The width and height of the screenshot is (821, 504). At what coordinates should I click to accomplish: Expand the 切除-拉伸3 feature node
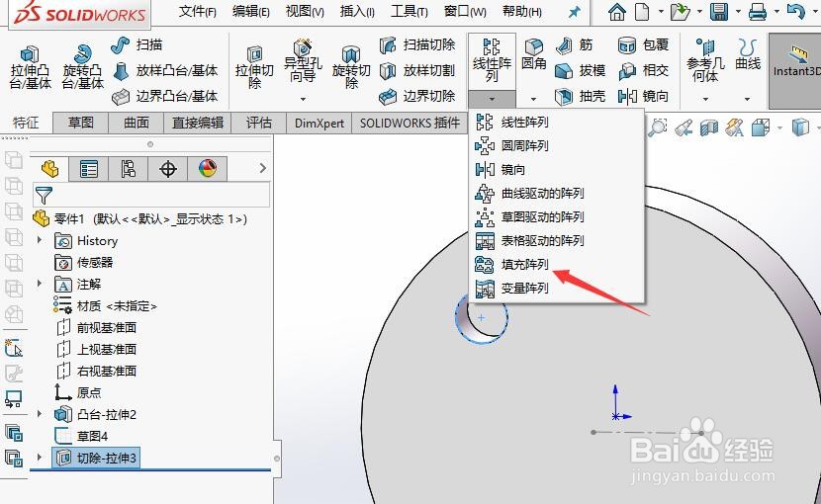40,457
